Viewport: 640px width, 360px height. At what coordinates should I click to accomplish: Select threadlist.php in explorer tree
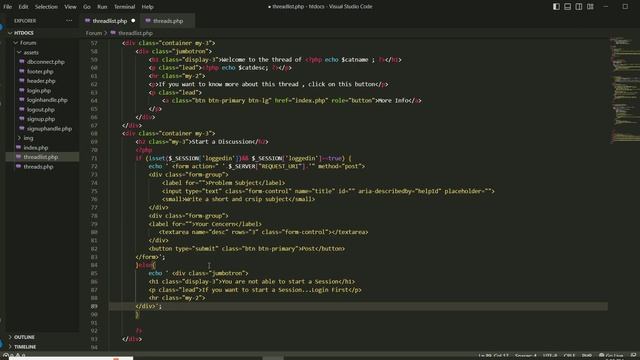point(40,157)
